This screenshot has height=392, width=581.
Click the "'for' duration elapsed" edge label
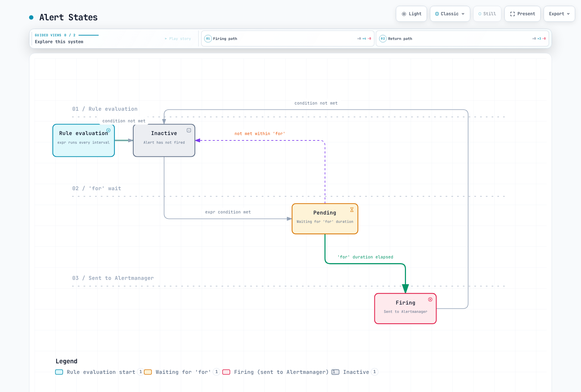tap(365, 257)
